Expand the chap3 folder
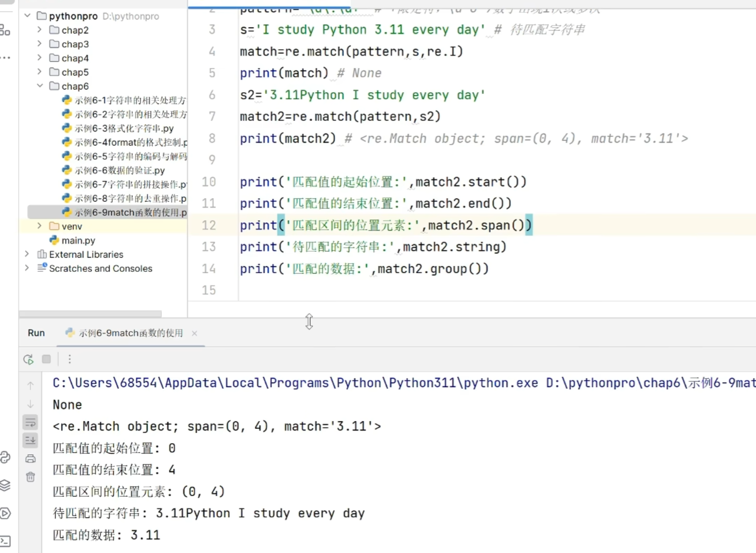This screenshot has width=756, height=553. (40, 44)
